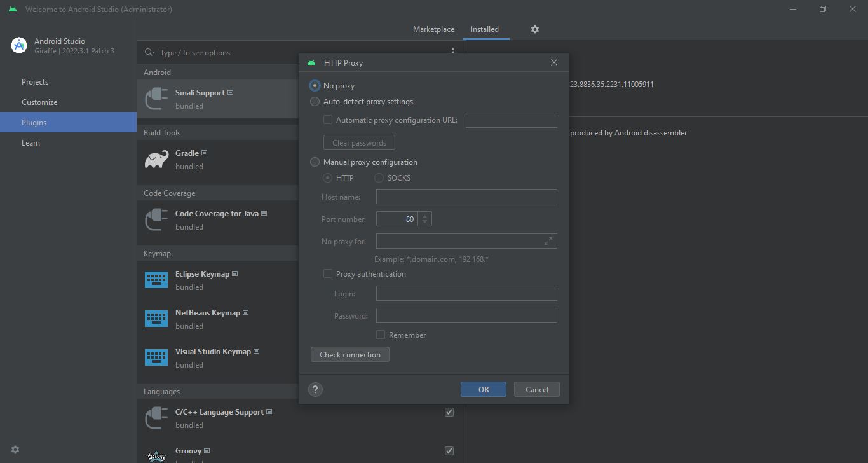Click the C/C++ Language Support plugin icon

tap(156, 418)
